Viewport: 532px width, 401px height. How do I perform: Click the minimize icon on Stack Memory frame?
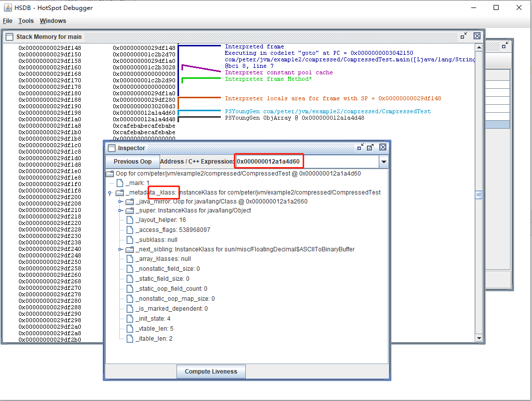coord(461,36)
